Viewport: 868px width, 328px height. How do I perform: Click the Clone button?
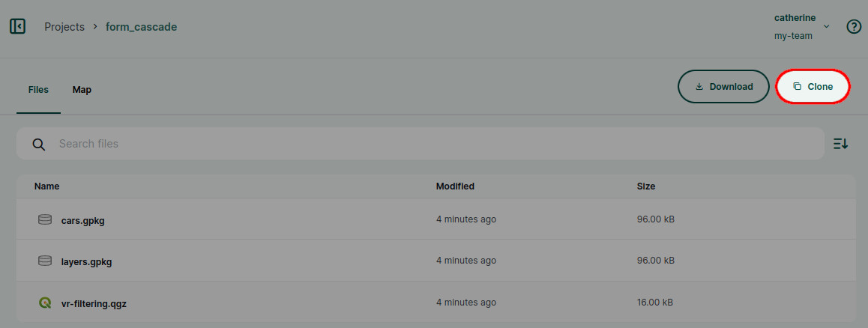point(813,86)
